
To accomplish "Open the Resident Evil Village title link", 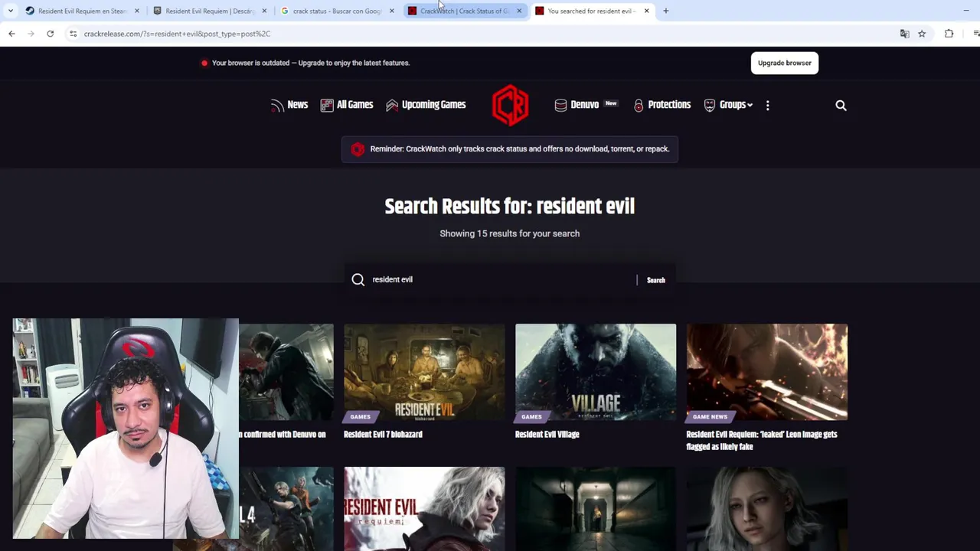I will 547,434.
